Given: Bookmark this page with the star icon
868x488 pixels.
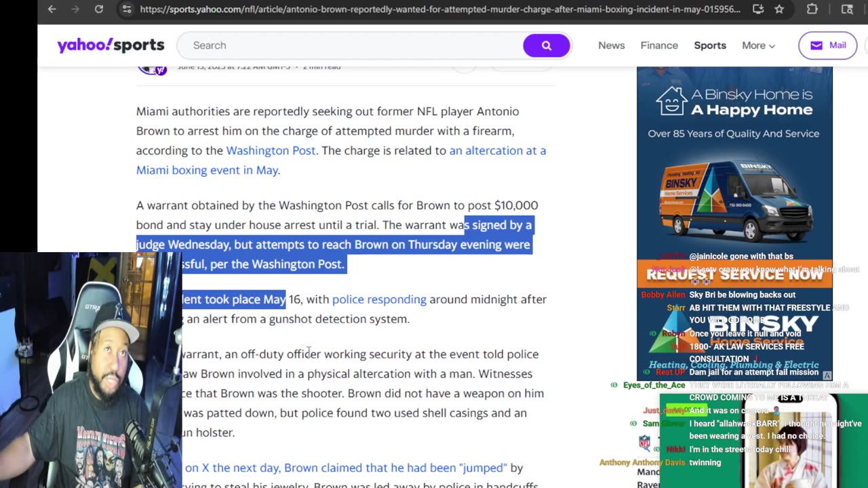Looking at the screenshot, I should pos(779,9).
